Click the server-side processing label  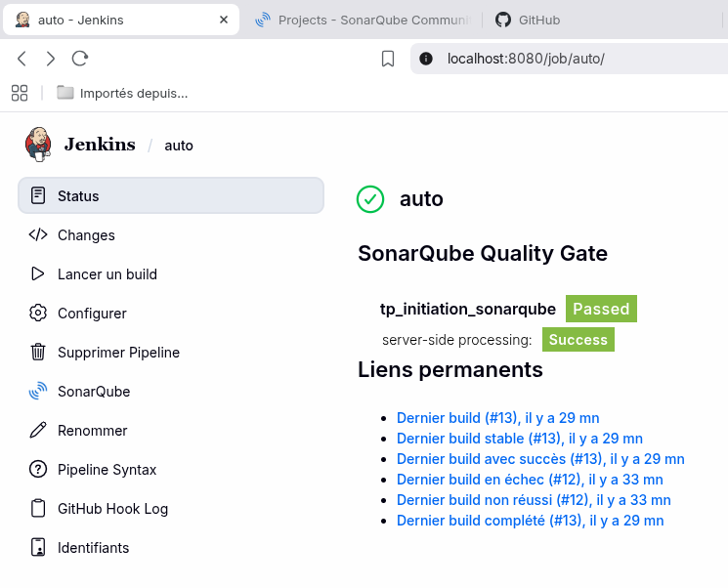click(457, 340)
